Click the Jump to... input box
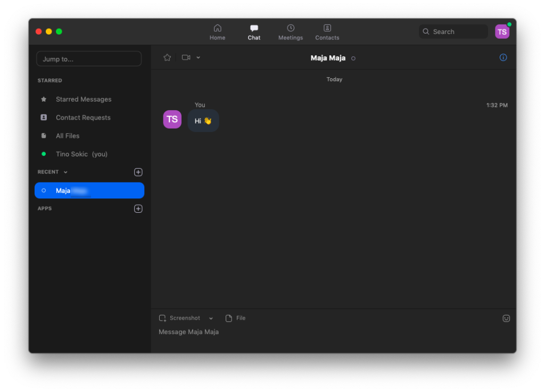 [89, 59]
